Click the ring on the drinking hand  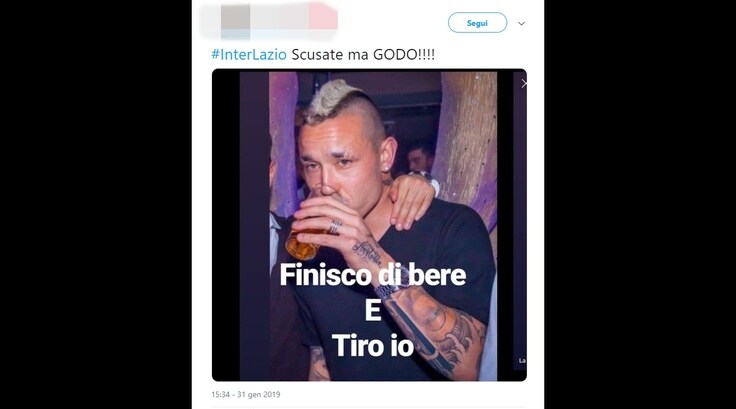tap(334, 227)
